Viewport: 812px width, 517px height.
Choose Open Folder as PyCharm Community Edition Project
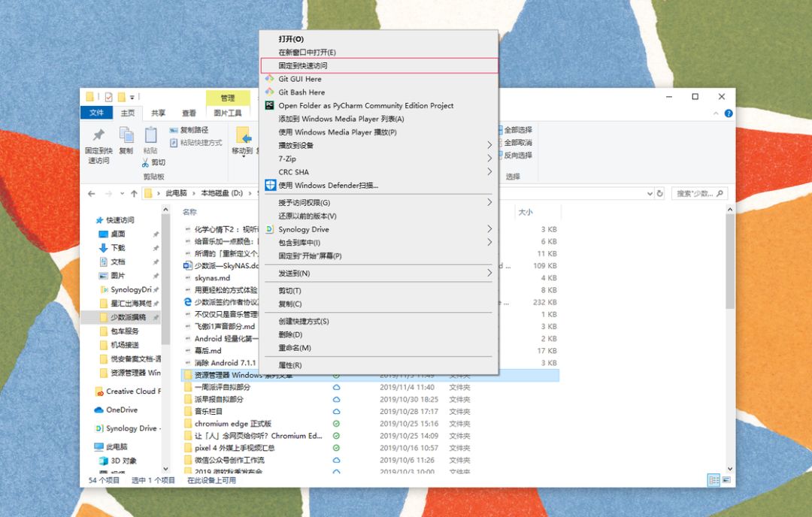pyautogui.click(x=379, y=105)
